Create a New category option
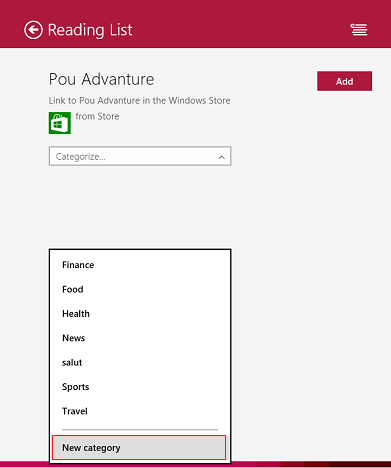The height and width of the screenshot is (468, 391). (139, 448)
